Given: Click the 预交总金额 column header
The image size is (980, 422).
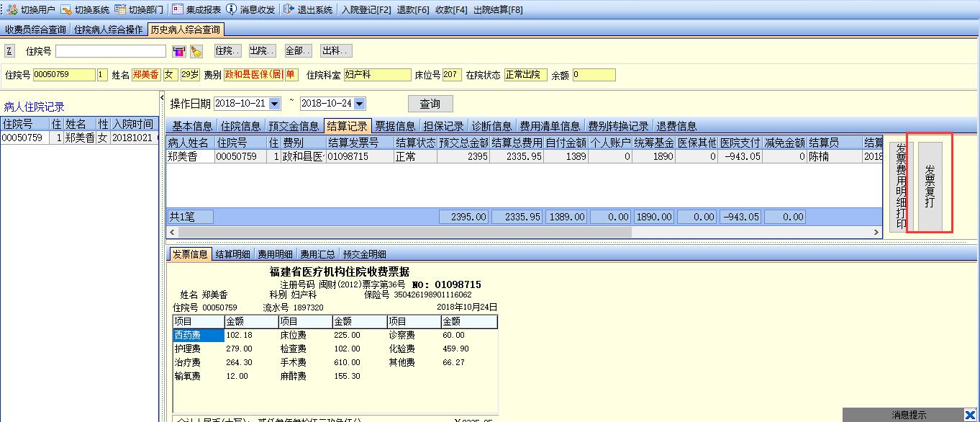Looking at the screenshot, I should (464, 143).
